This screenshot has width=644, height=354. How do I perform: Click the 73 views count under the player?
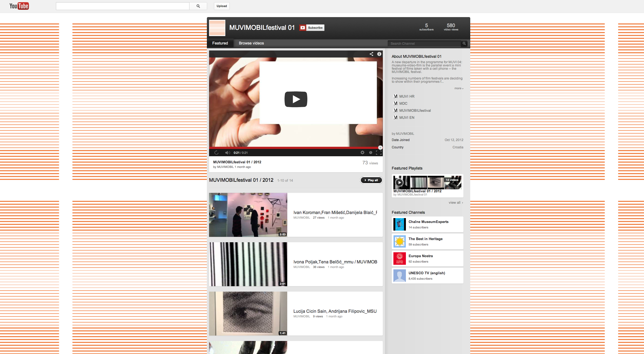click(370, 163)
